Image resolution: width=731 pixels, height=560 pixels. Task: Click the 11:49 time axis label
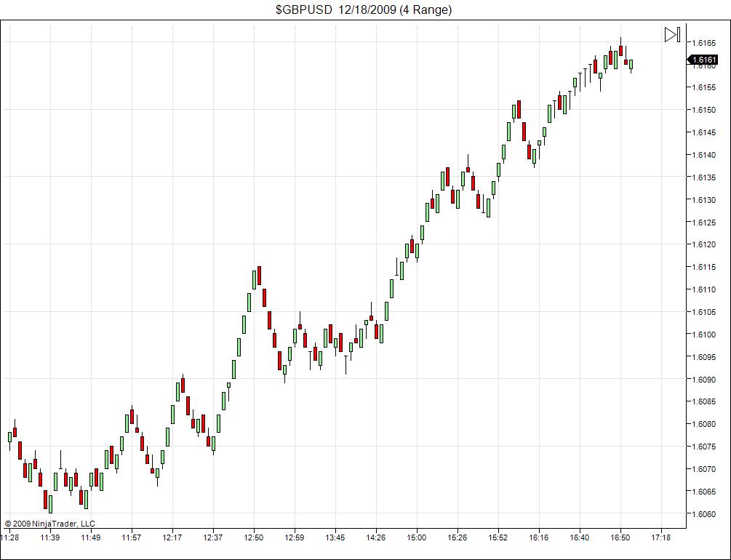(x=91, y=537)
